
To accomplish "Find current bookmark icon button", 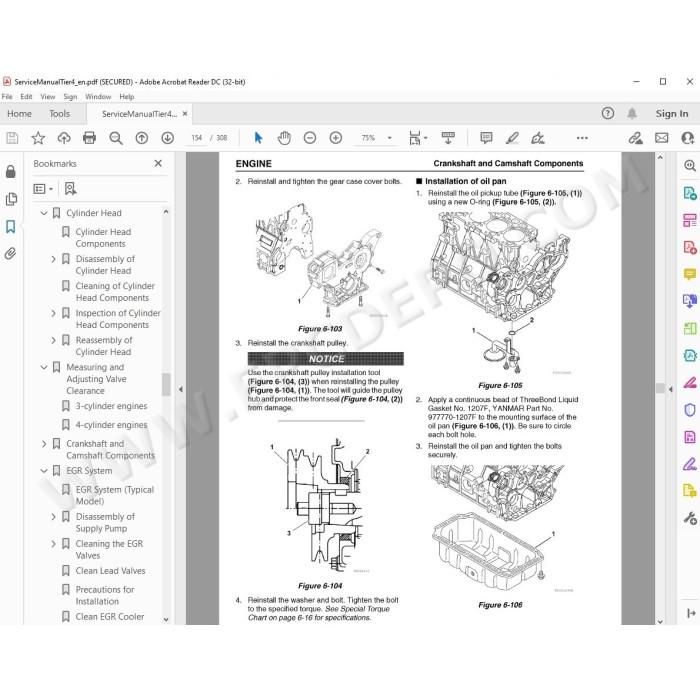I will (x=70, y=189).
